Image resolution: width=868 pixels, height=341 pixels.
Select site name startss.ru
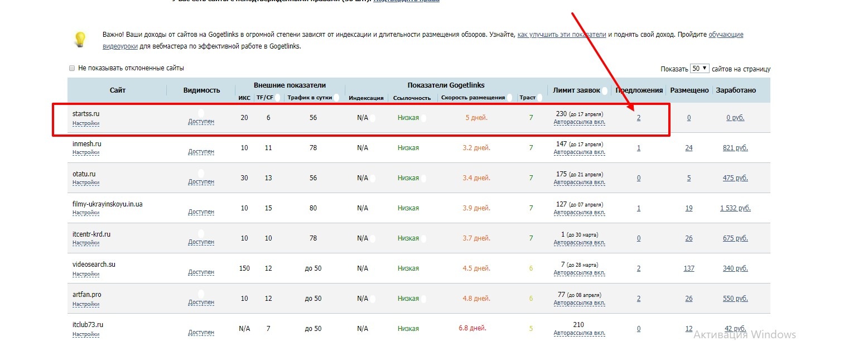point(86,114)
